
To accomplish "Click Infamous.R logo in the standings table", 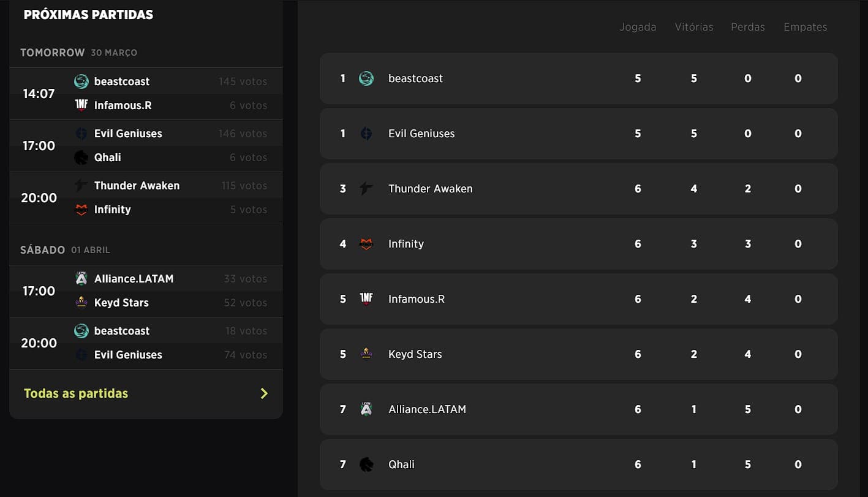I will pos(366,299).
